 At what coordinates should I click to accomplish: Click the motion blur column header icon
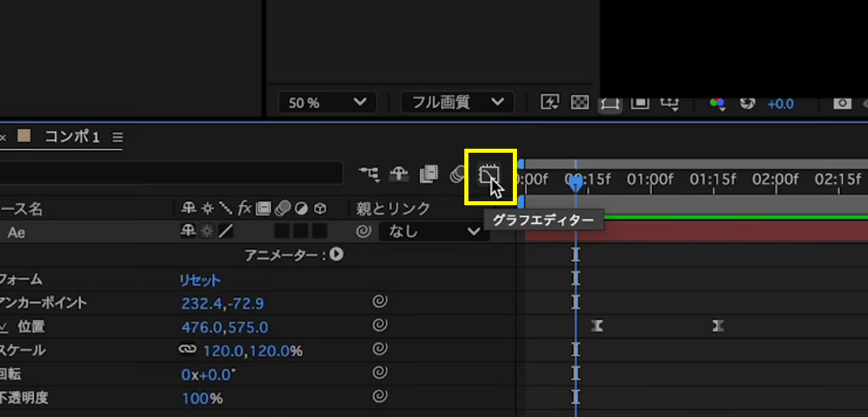tap(282, 208)
